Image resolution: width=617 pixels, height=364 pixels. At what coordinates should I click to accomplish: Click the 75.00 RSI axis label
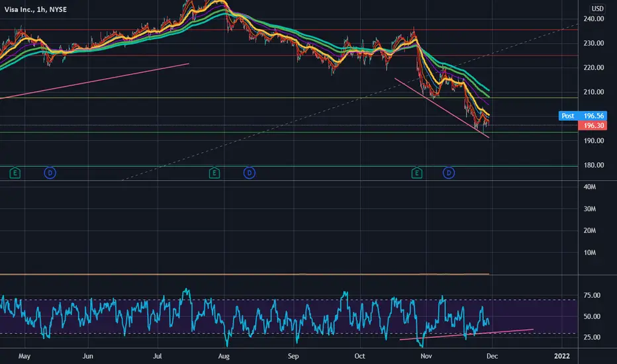coord(592,296)
